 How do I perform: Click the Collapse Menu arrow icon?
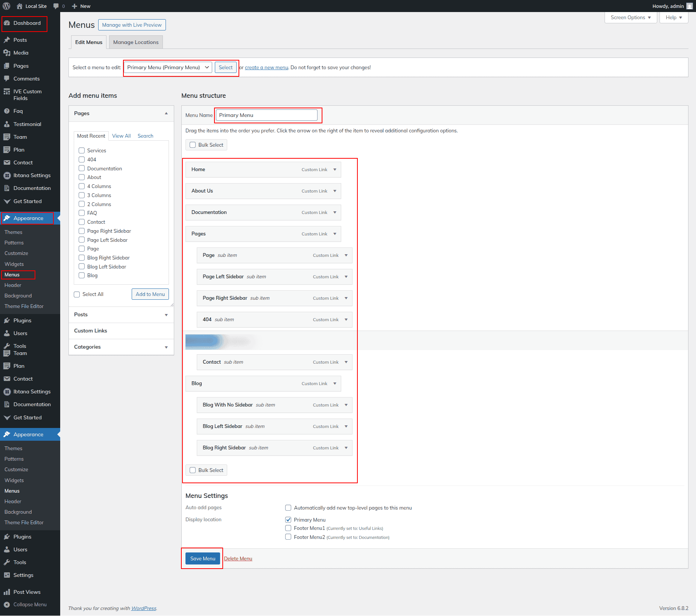click(x=7, y=604)
